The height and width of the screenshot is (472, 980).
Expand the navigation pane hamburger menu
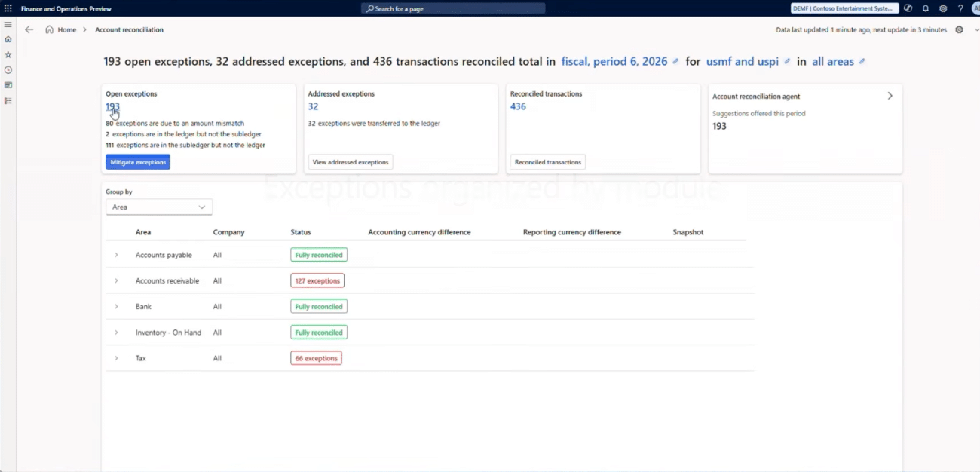[8, 24]
